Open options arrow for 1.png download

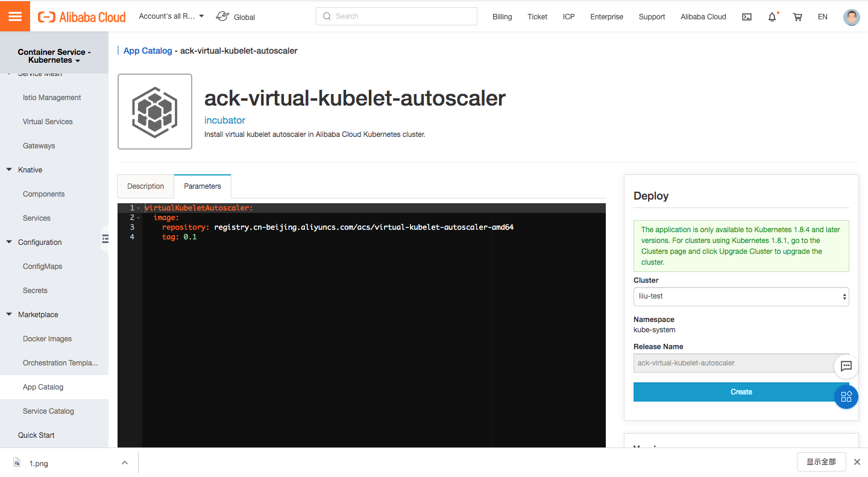coord(125,463)
